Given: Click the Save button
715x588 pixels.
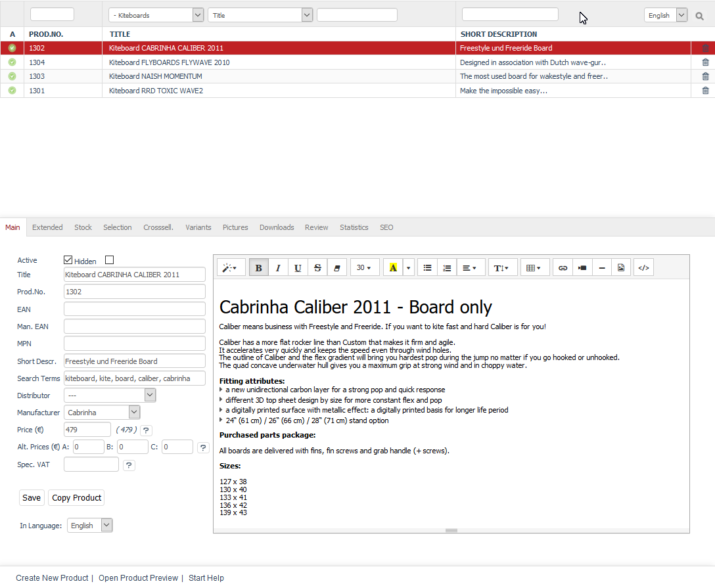Looking at the screenshot, I should click(32, 498).
